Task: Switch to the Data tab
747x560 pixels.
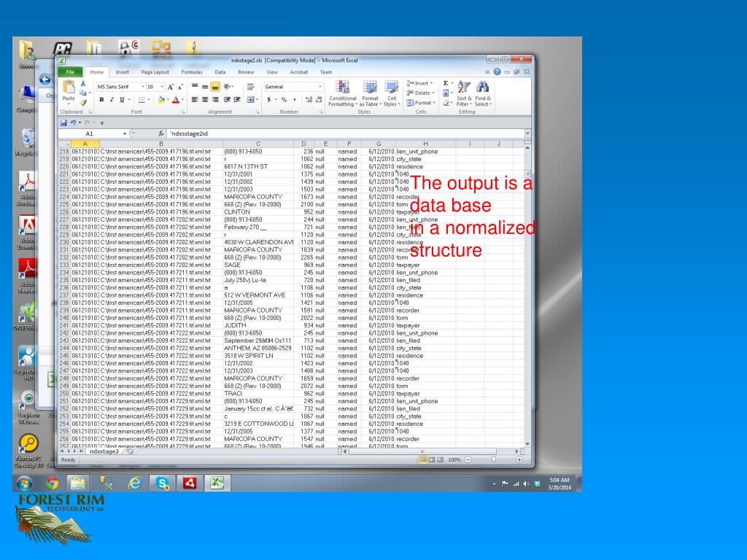Action: pos(220,72)
